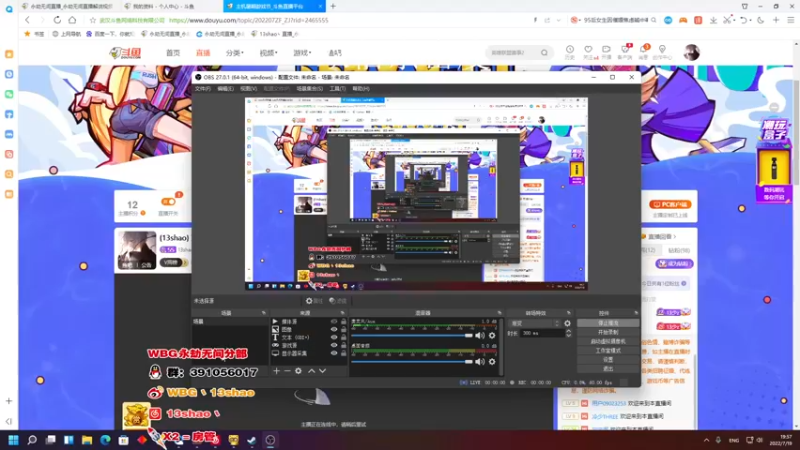The image size is (800, 450).
Task: Go to Douyu homepage nav link
Action: tap(173, 53)
